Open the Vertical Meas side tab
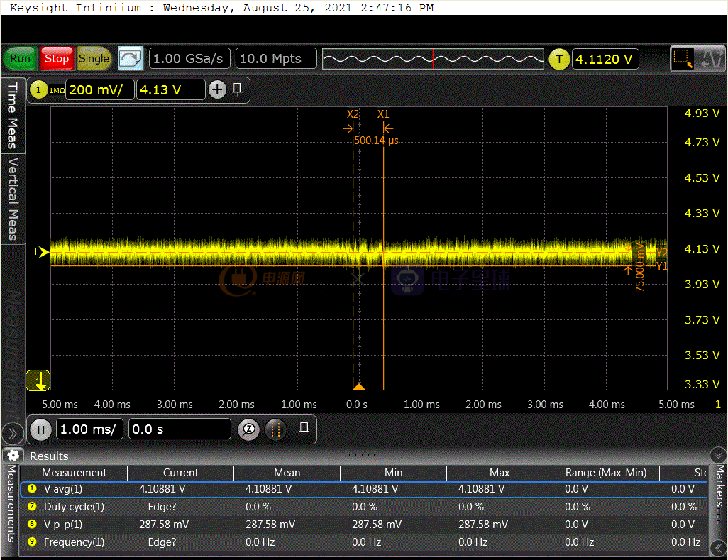This screenshot has height=560, width=728. (12, 199)
